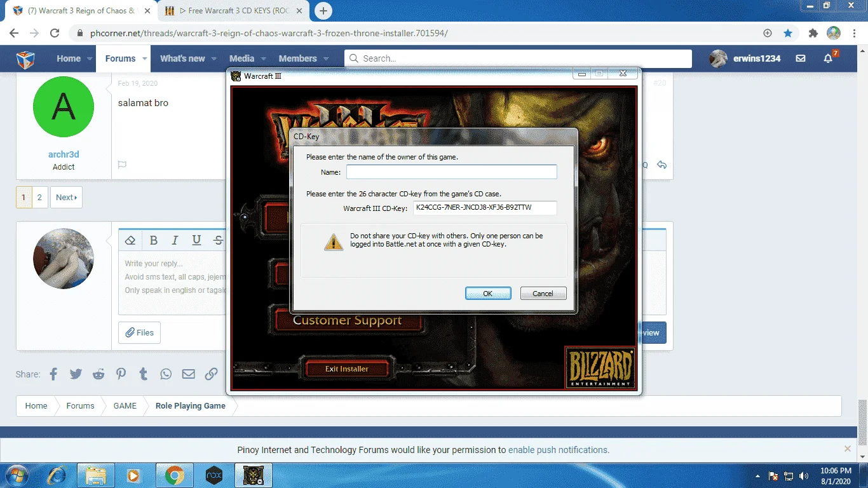Screen dimensions: 868x488
Task: Open File Explorer from the taskbar
Action: [x=96, y=475]
